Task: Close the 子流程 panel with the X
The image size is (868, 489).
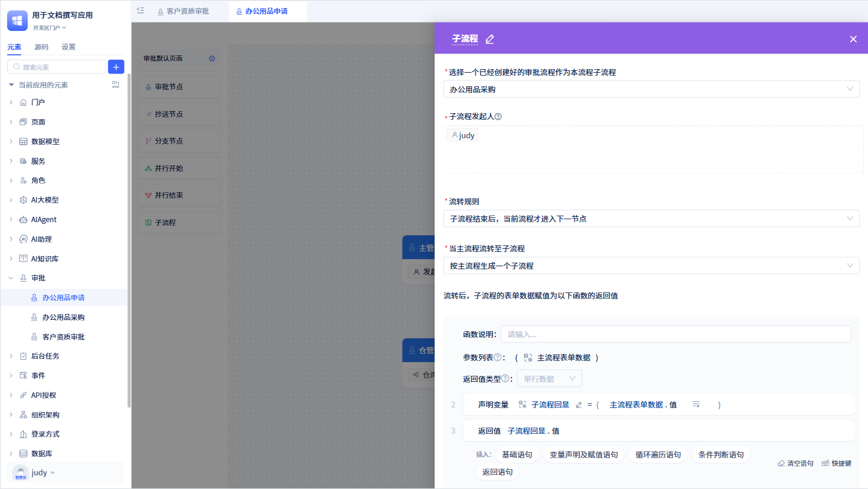Action: (853, 39)
